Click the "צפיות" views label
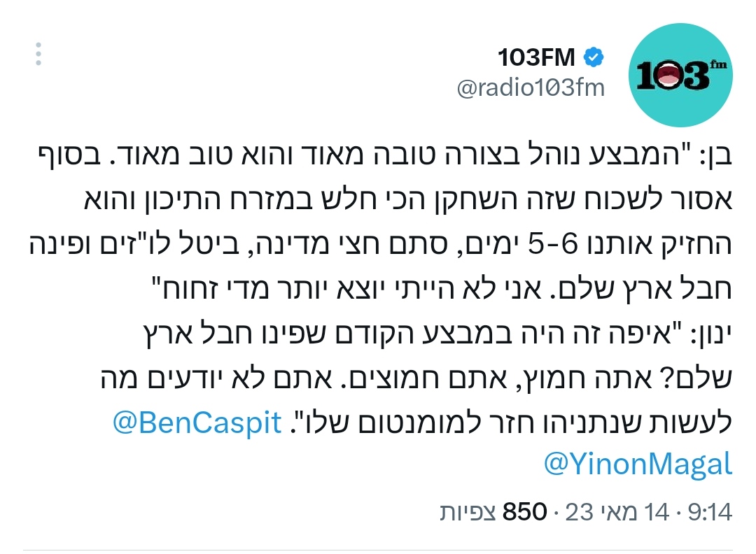Screen dimensions: 756x554 click(468, 513)
